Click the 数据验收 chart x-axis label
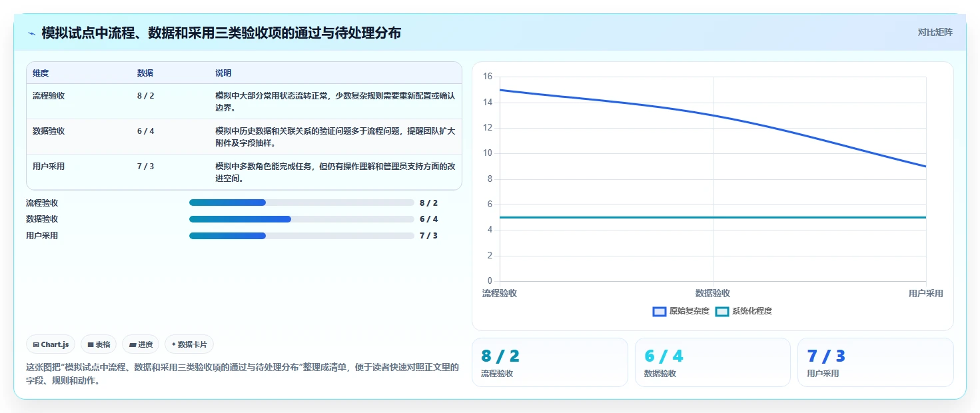The height and width of the screenshot is (413, 980). point(713,293)
